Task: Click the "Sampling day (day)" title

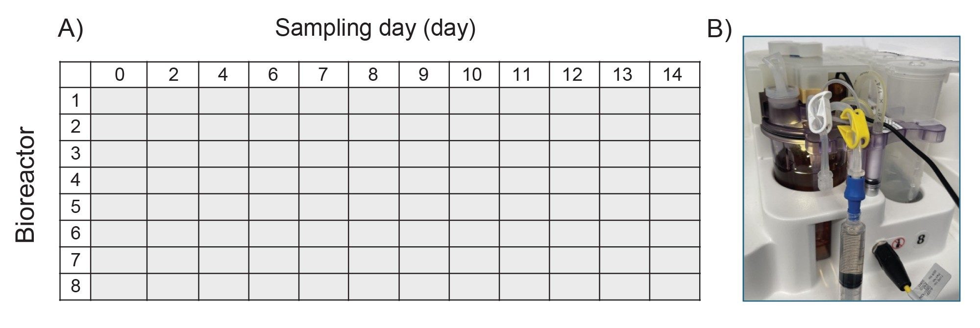Action: click(375, 28)
